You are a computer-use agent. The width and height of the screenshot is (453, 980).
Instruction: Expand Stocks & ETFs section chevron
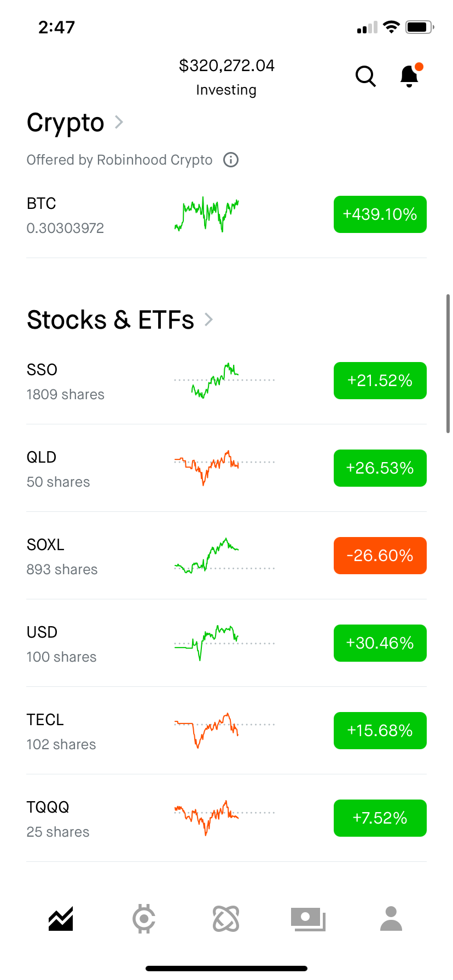(208, 319)
